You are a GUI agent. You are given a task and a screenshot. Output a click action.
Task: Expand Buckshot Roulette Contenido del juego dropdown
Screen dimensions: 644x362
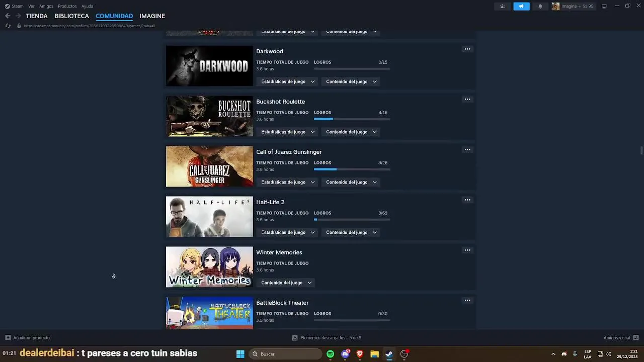pos(351,132)
